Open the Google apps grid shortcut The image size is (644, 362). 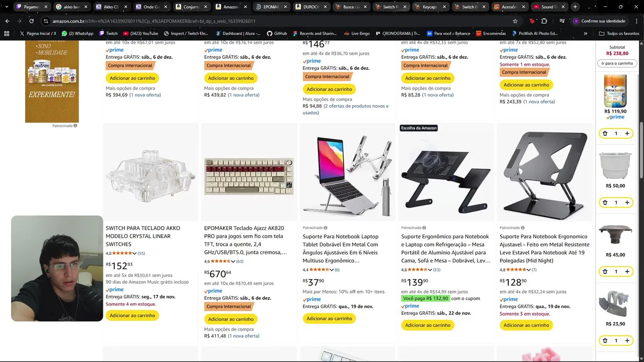tap(7, 34)
